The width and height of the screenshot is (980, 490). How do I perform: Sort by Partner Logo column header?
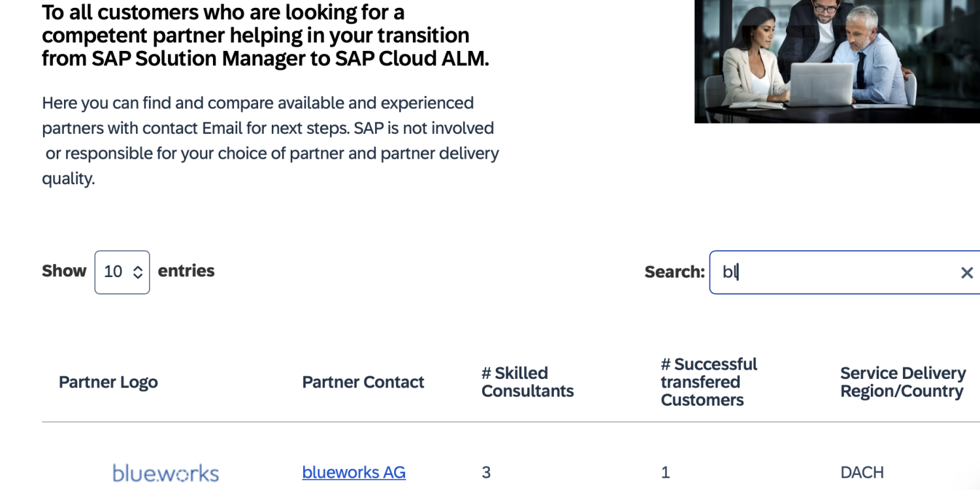pos(108,382)
